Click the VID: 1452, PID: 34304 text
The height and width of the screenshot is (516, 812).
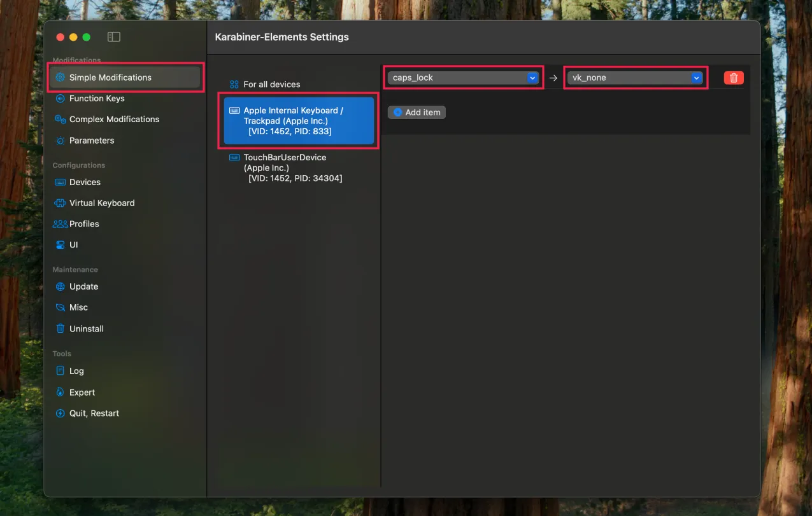click(295, 179)
